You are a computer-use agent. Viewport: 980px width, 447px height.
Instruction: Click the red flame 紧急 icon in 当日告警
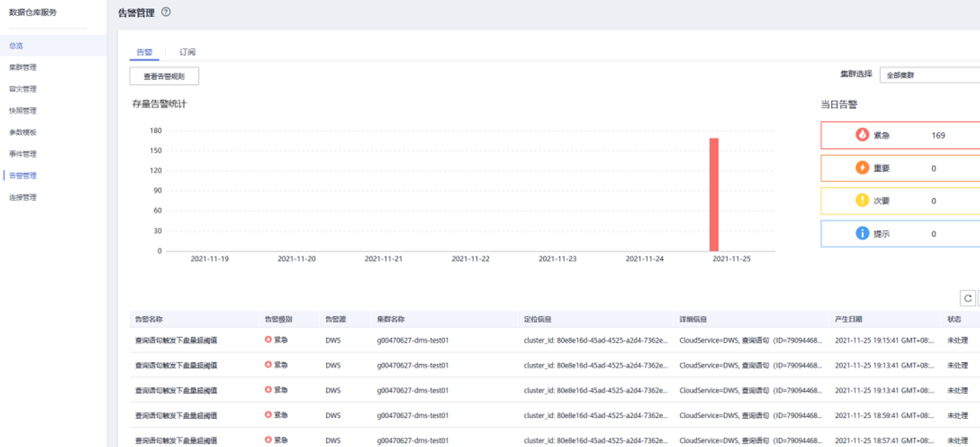click(862, 135)
